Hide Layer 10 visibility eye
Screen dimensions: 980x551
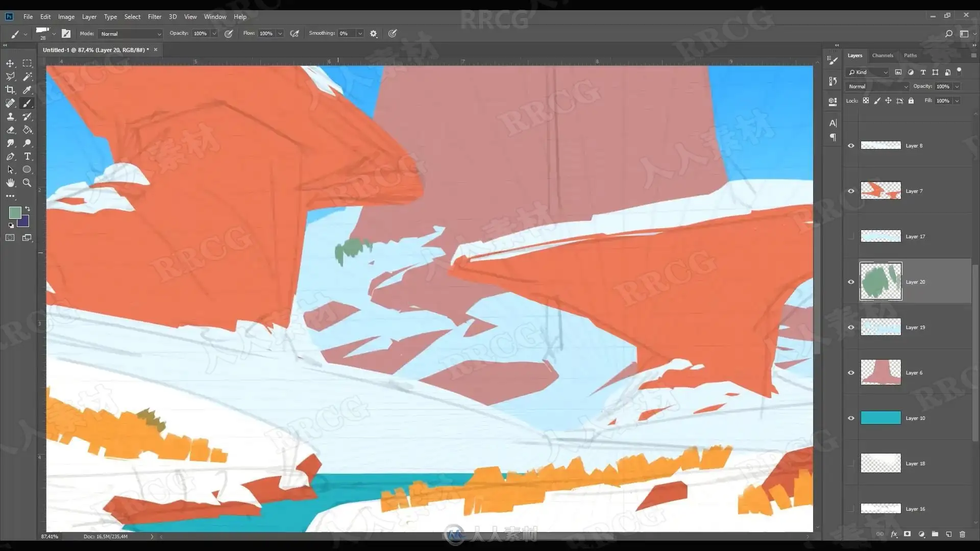[851, 418]
